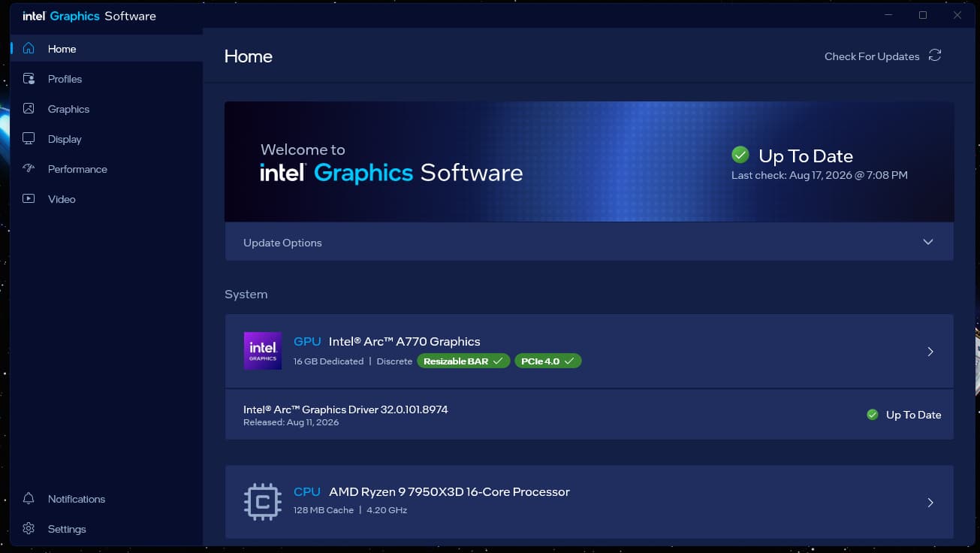Image resolution: width=980 pixels, height=553 pixels.
Task: Maximize the Intel Graphics Software window
Action: pos(923,15)
